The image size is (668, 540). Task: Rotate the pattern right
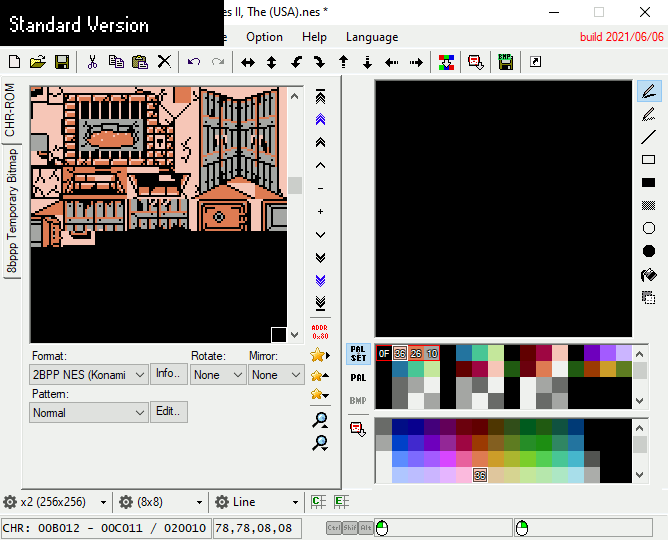tap(320, 63)
